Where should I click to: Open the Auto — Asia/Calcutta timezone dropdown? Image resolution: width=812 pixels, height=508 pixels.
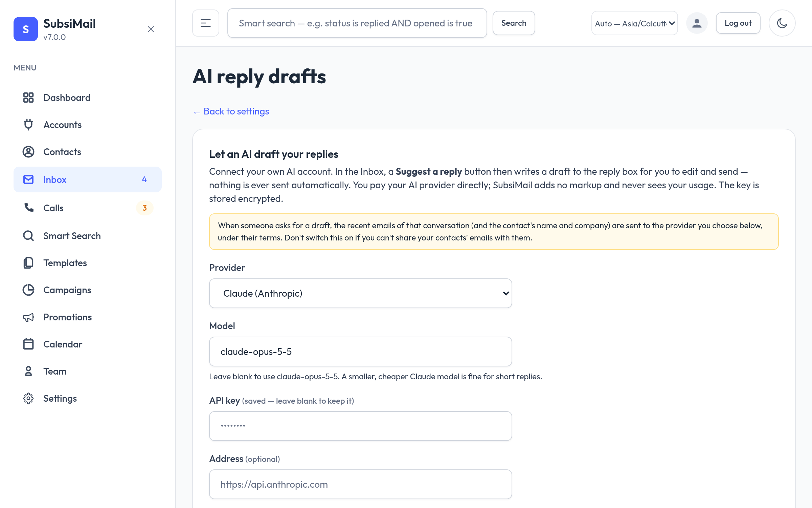point(634,23)
